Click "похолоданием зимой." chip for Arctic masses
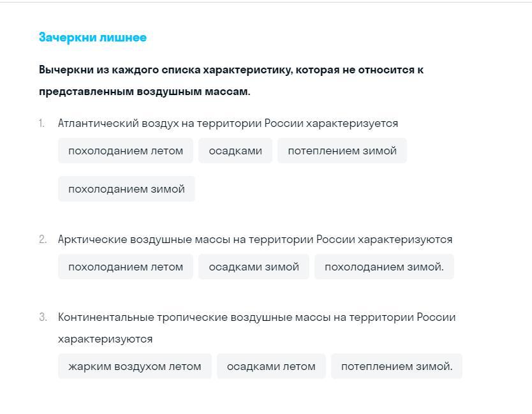 click(384, 267)
